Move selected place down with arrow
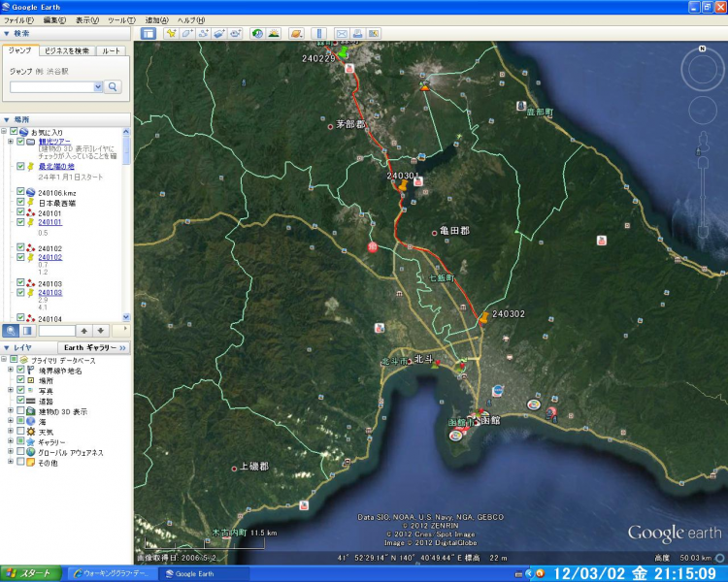This screenshot has width=728, height=582. [x=100, y=331]
